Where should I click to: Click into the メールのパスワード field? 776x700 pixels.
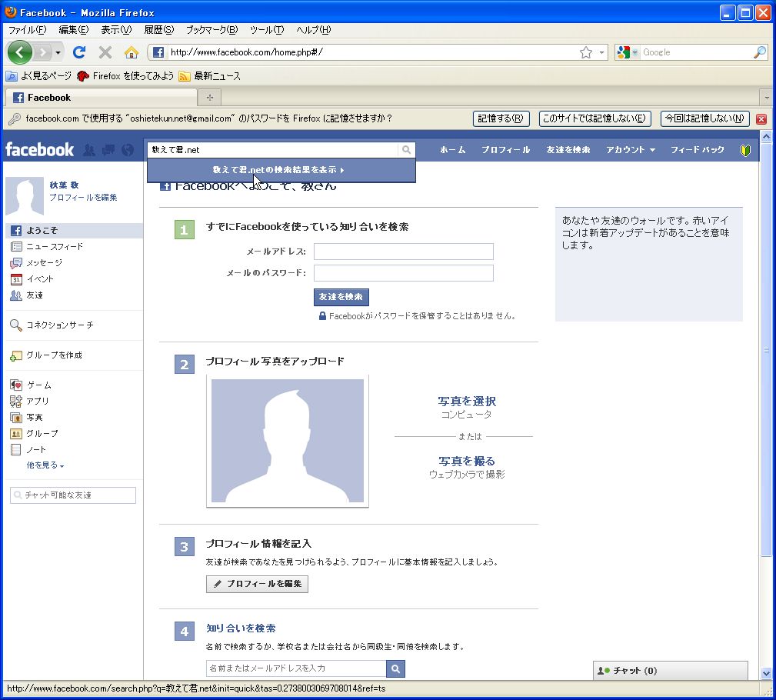[403, 273]
